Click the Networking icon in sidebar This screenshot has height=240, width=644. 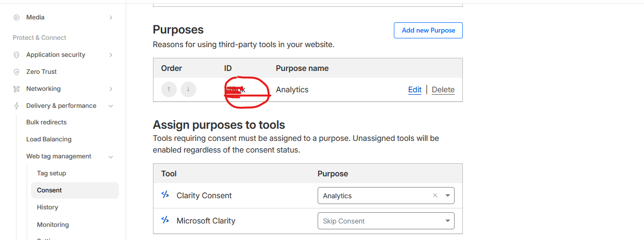pos(17,89)
